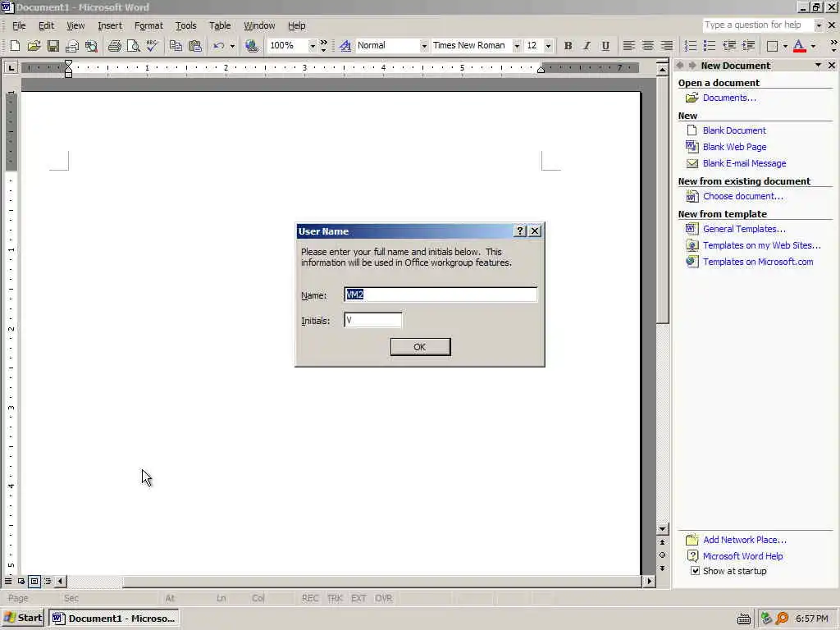Click the vertical scrollbar down arrow
The height and width of the screenshot is (630, 840).
click(x=663, y=529)
